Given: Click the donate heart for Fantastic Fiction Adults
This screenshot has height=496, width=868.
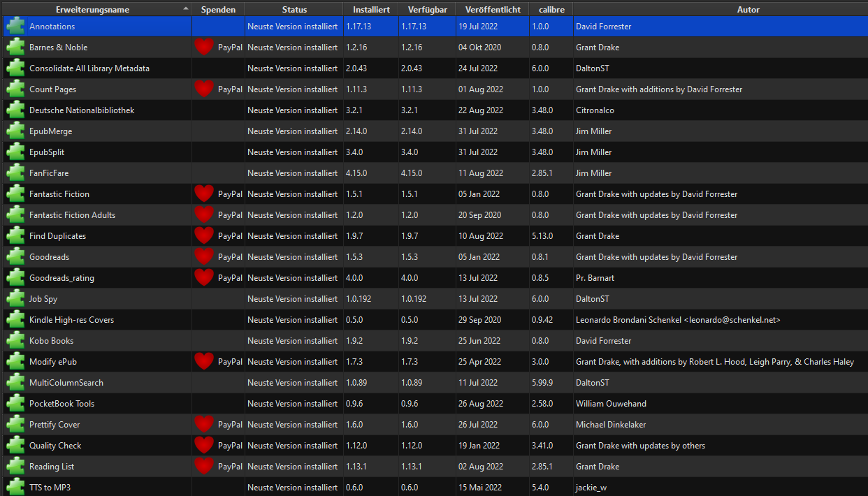Looking at the screenshot, I should [x=204, y=215].
